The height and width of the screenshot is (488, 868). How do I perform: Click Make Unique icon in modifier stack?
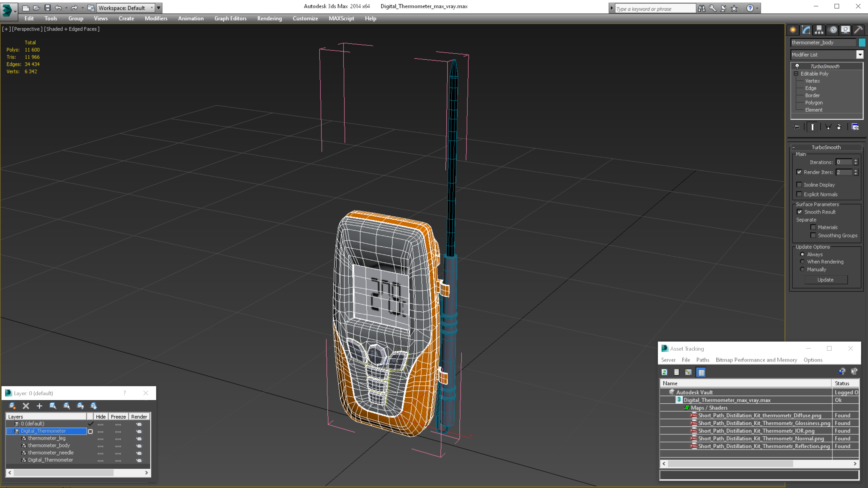(x=828, y=127)
